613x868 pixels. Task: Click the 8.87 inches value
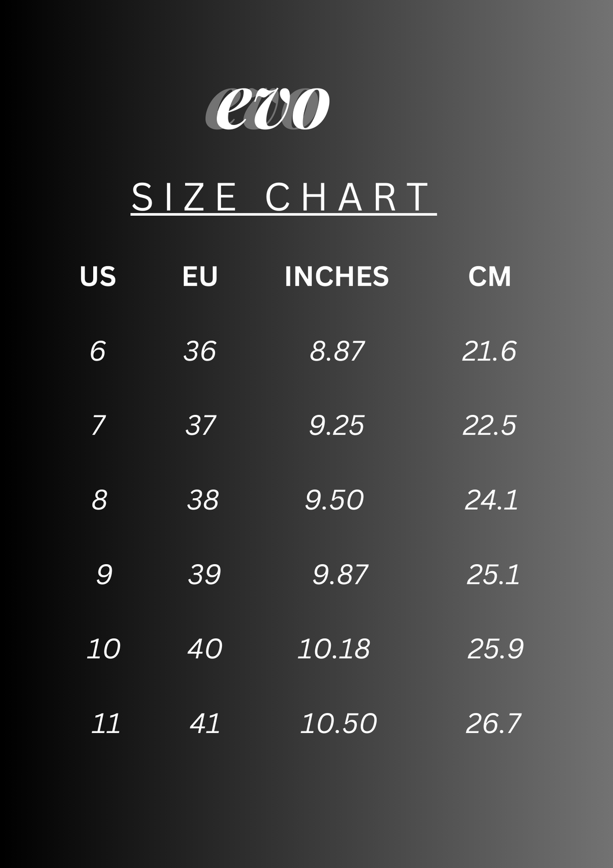(337, 351)
